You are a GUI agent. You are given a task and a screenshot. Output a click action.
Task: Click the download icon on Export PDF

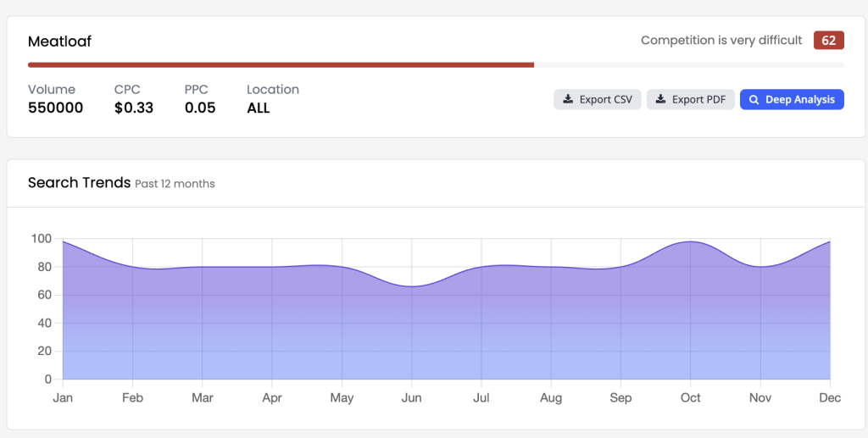[x=660, y=100]
